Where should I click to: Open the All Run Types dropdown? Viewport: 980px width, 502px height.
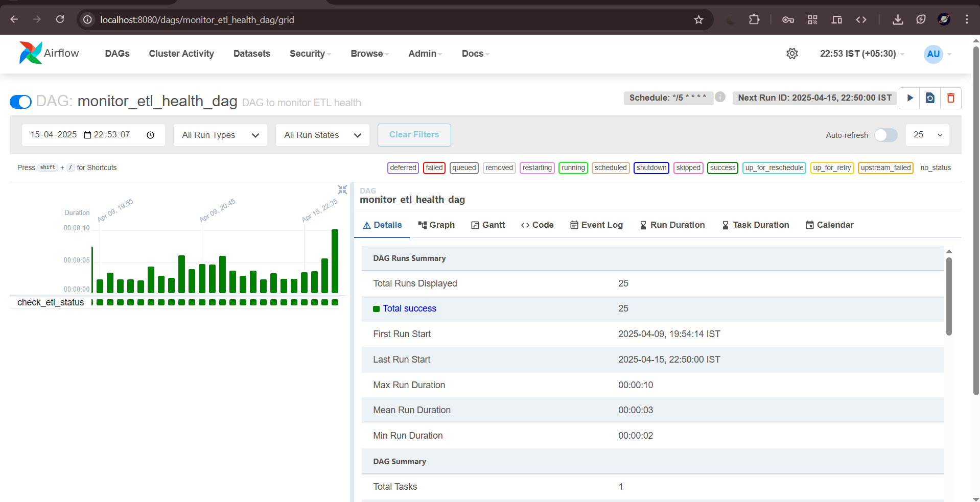(x=220, y=135)
